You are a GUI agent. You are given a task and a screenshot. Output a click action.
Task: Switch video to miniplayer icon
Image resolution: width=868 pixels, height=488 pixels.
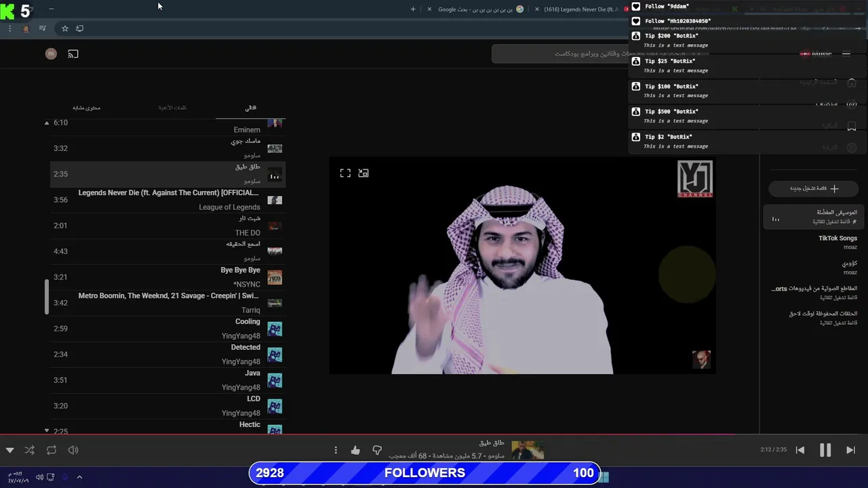363,174
